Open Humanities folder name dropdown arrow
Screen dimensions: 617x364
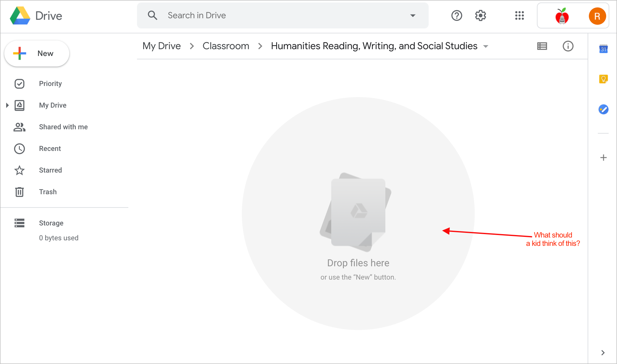click(486, 46)
